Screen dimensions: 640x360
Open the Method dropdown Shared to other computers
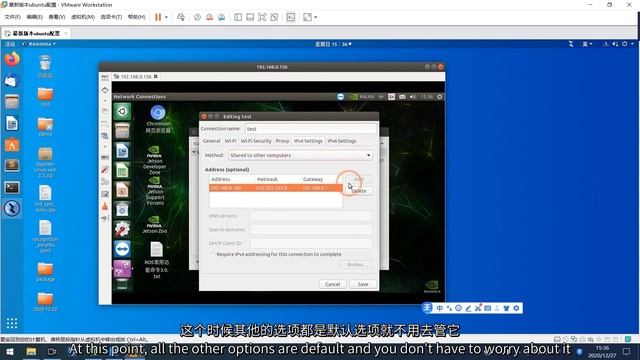[x=300, y=156]
